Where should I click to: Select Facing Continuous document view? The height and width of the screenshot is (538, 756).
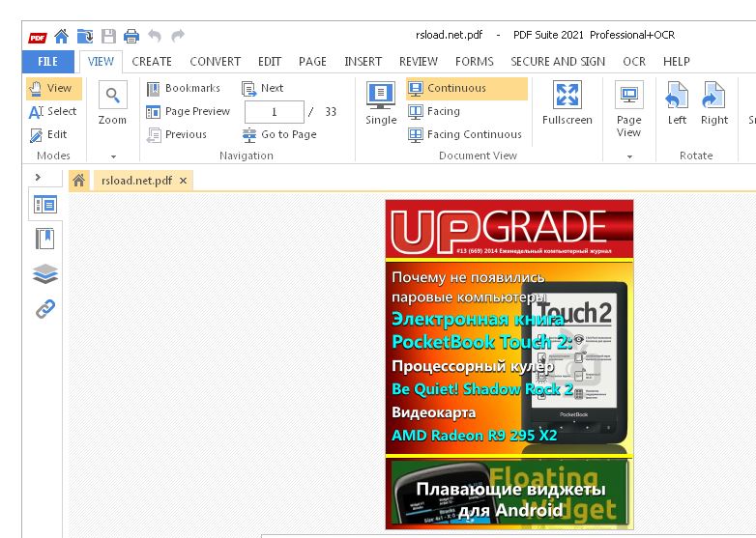click(x=465, y=134)
